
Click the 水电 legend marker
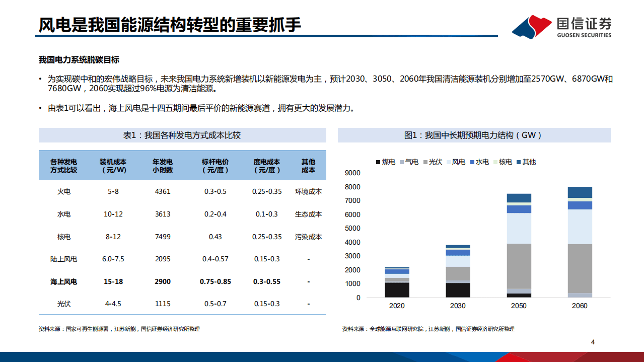pyautogui.click(x=472, y=162)
